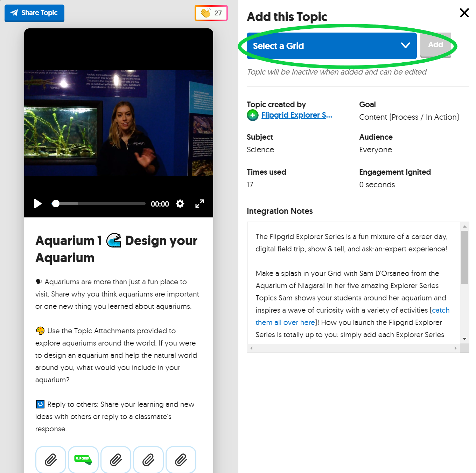Click the 'Everyone' audience value
This screenshot has height=473, width=476.
click(x=376, y=149)
